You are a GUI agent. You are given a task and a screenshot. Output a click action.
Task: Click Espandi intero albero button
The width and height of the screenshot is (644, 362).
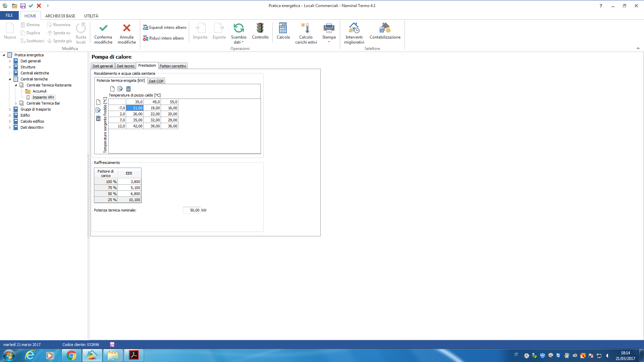click(x=165, y=27)
